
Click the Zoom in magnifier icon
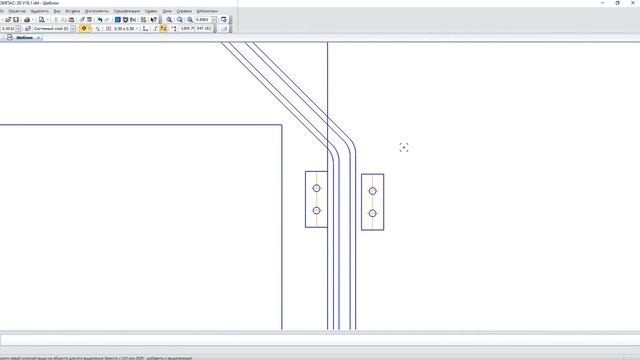point(169,20)
